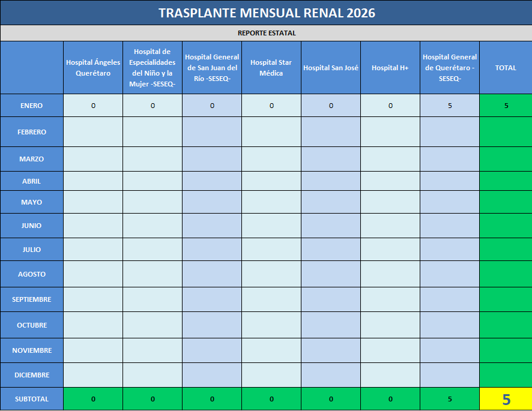The width and height of the screenshot is (532, 411).
Task: Select the SUBTOTAL cell for Hospital General de Querétaro
Action: [x=450, y=399]
